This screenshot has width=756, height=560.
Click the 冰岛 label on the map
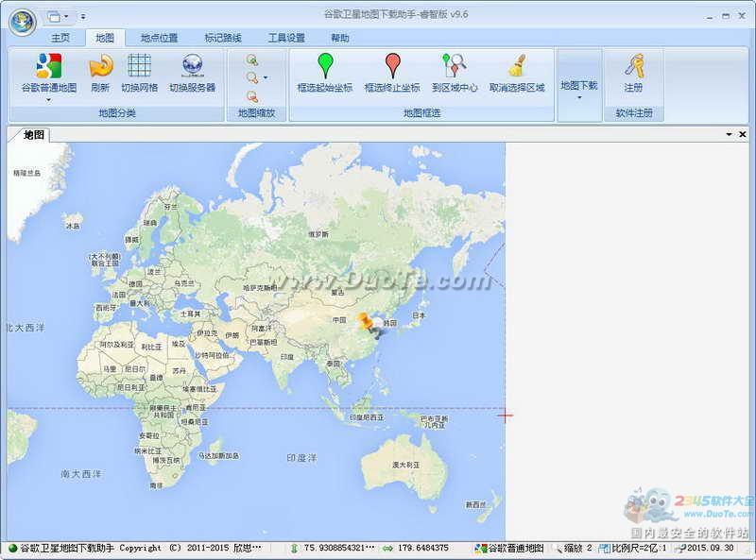pyautogui.click(x=73, y=226)
